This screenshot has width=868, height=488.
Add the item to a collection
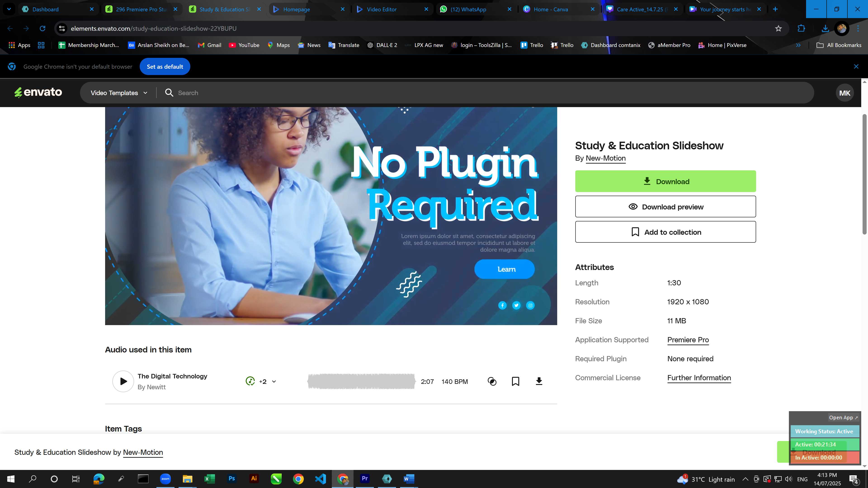pos(665,232)
